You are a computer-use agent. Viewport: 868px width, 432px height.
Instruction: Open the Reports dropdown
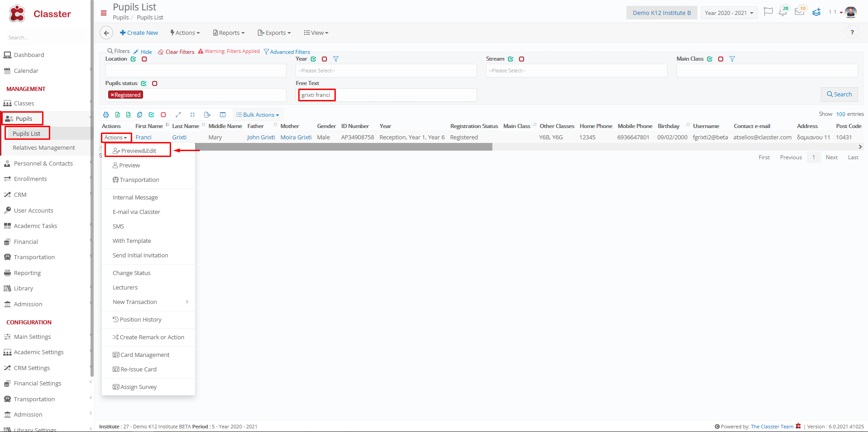(x=229, y=33)
